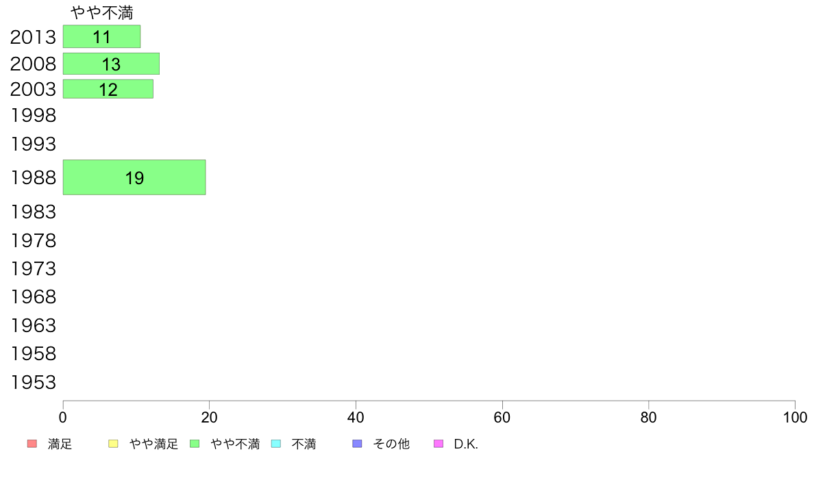Select the 2013 bar showing 11

pyautogui.click(x=101, y=36)
